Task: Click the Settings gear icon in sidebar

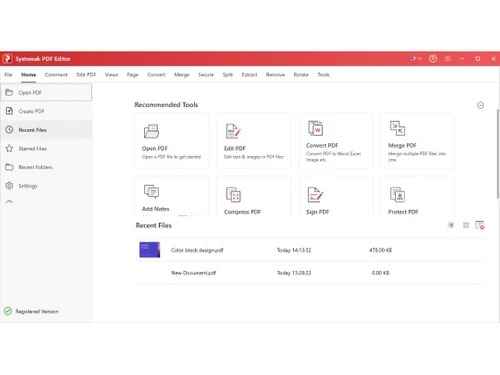Action: [9, 186]
